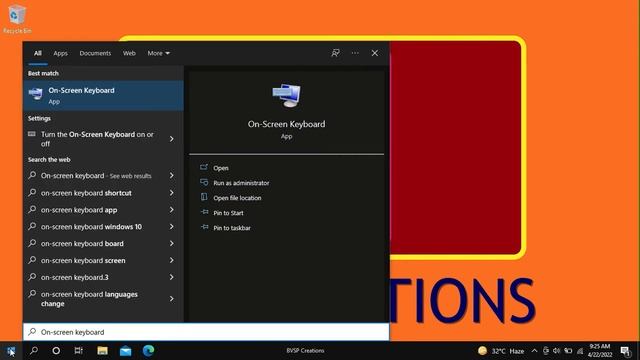Choose Open file location
Viewport: 640px width, 360px height.
[237, 198]
